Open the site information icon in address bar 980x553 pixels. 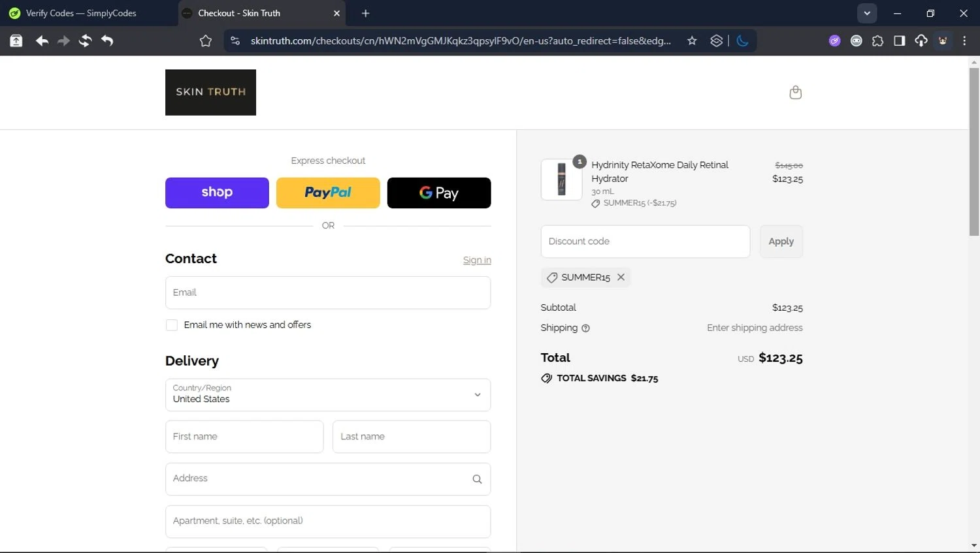(x=235, y=40)
